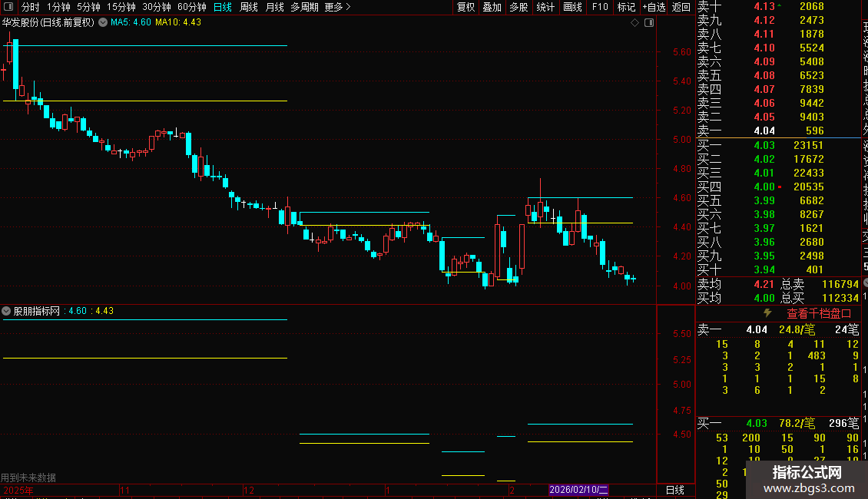Select the 60分钟 period
This screenshot has height=499, width=868.
[x=192, y=7]
